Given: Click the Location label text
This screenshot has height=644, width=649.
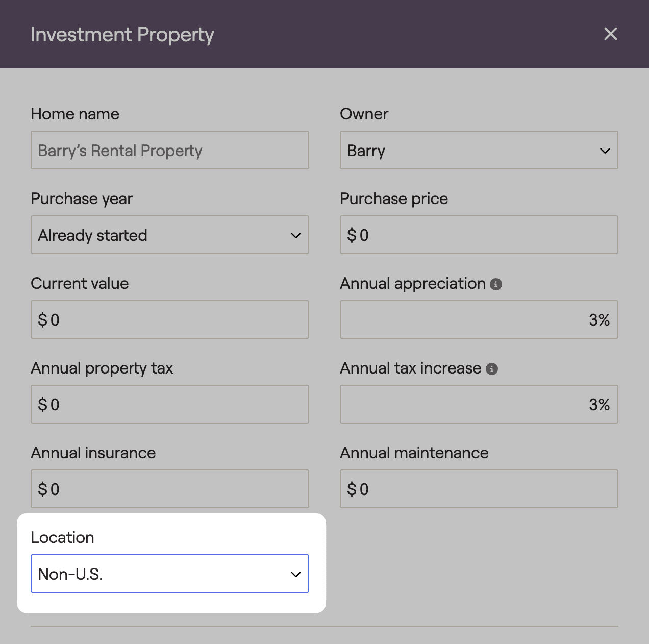Looking at the screenshot, I should (62, 537).
